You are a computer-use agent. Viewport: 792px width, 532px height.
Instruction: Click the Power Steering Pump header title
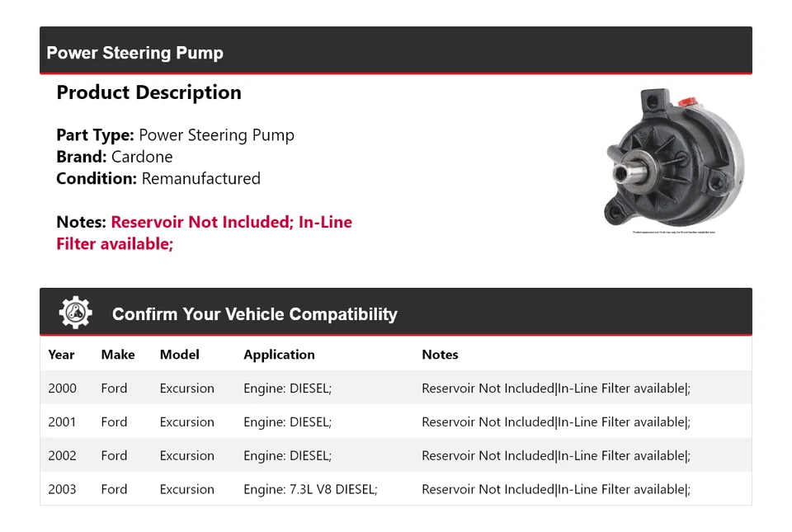click(x=134, y=53)
